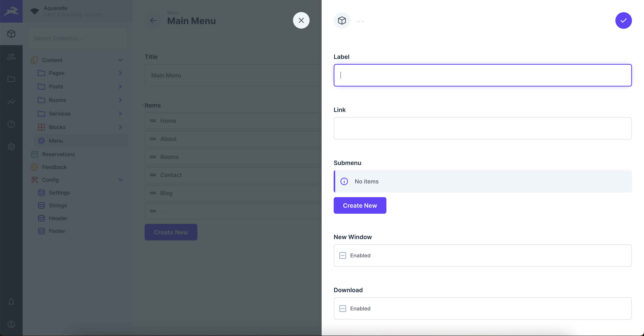Open the help documentation icon

[x=11, y=124]
